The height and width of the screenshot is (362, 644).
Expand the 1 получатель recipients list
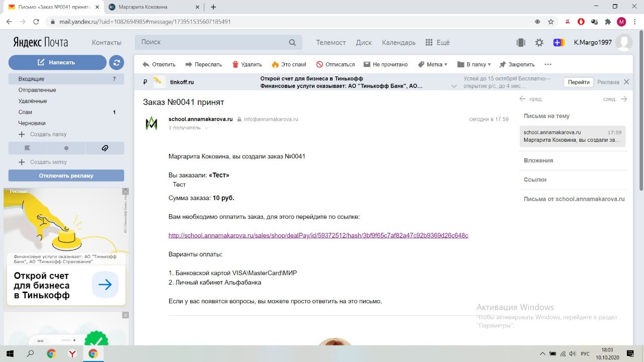coord(189,128)
